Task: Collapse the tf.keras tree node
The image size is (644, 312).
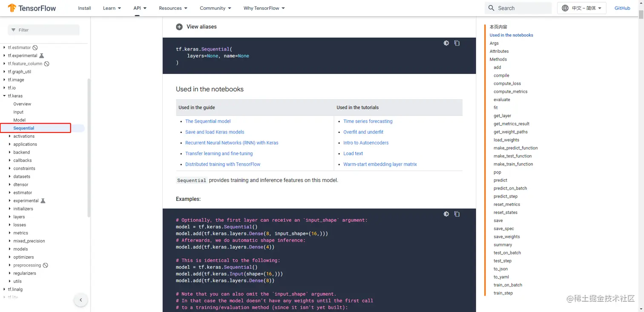Action: 4,96
